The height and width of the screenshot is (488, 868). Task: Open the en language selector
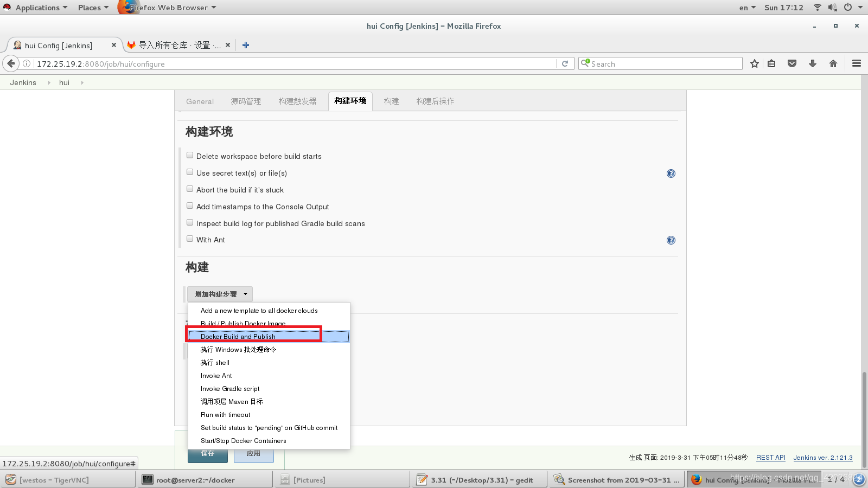(x=747, y=8)
